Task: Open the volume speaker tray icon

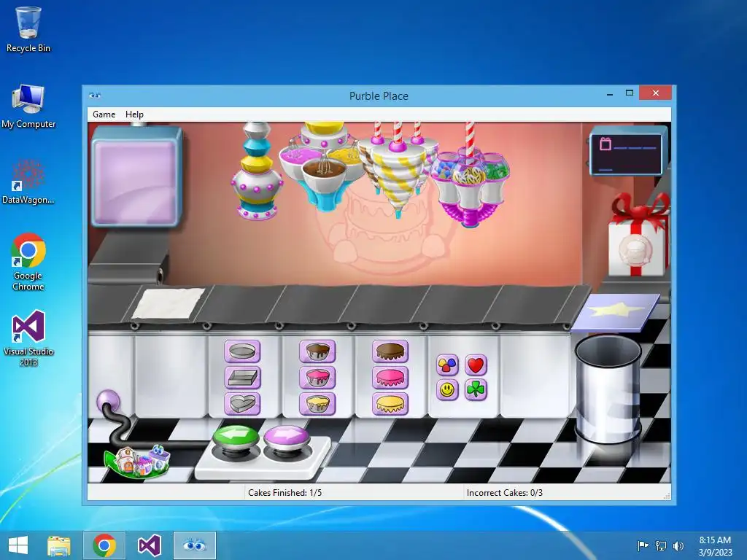Action: tap(678, 545)
